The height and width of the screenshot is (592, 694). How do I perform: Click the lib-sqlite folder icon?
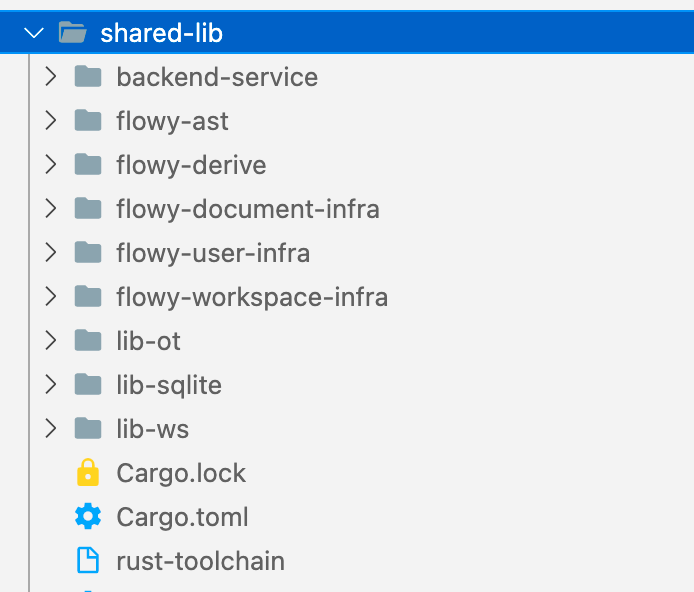88,384
